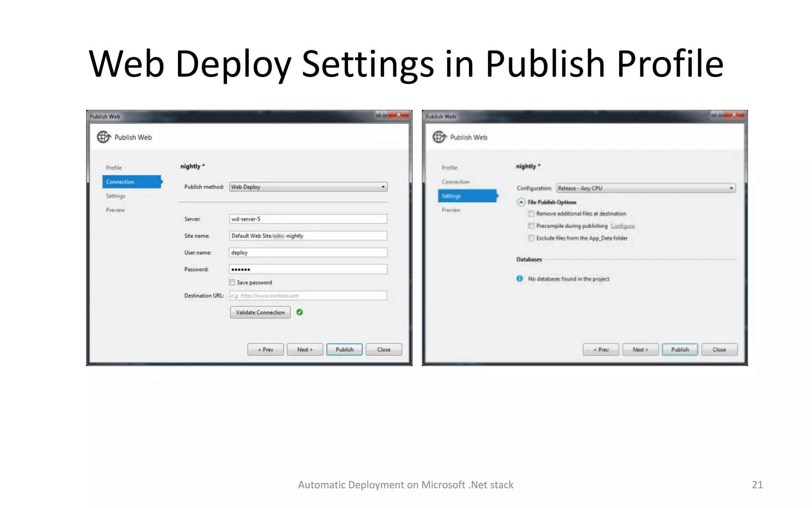
Task: Select Connection step in left dialog
Action: (132, 182)
